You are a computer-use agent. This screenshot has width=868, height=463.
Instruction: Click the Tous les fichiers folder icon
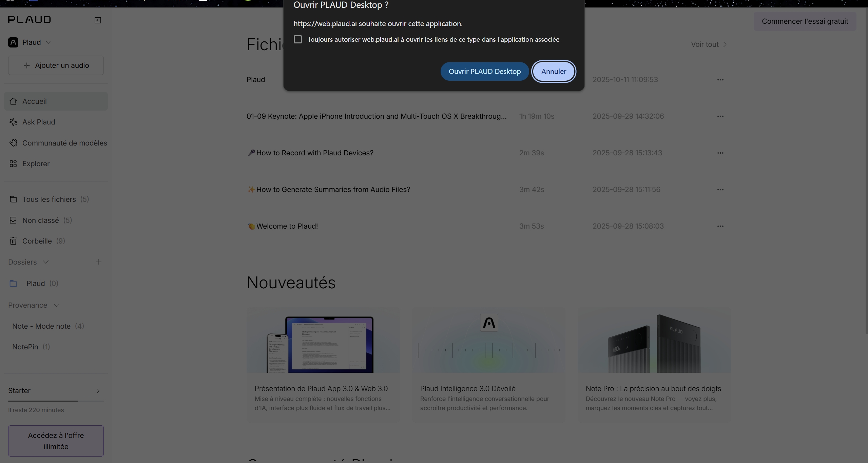[13, 199]
